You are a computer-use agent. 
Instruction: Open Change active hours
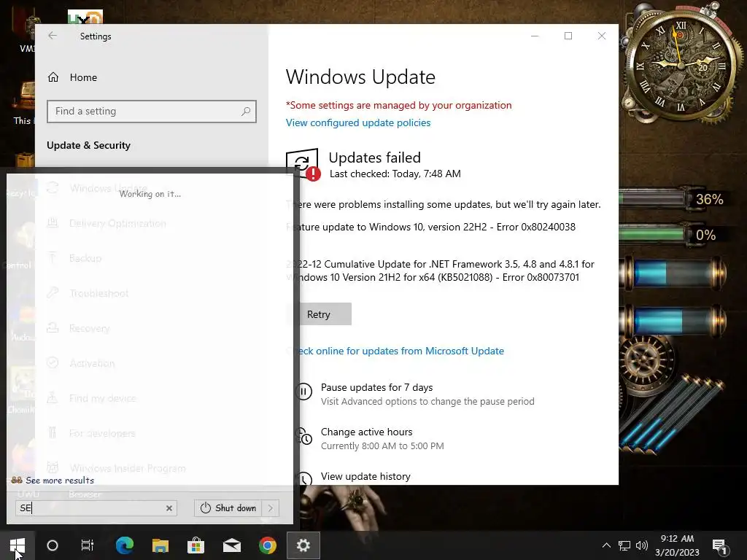tap(366, 432)
